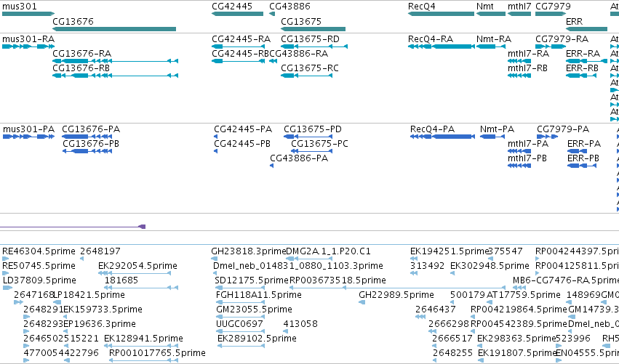The width and height of the screenshot is (619, 364).
Task: Click the RecQ4 gene label
Action: 422,7
